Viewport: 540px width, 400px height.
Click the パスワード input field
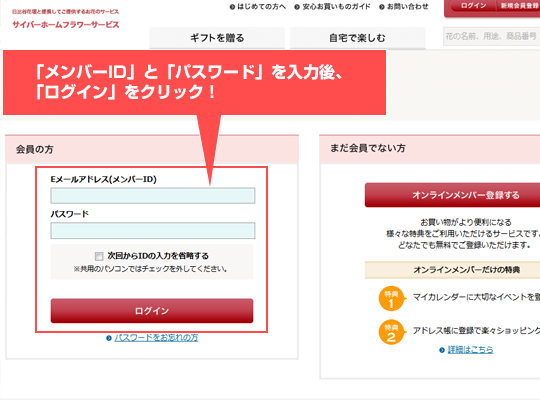click(x=153, y=230)
